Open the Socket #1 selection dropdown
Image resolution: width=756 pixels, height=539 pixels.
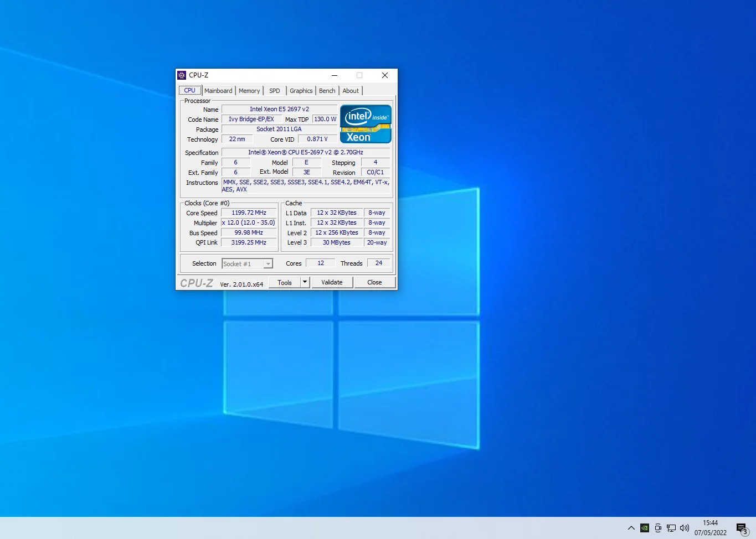tap(247, 264)
